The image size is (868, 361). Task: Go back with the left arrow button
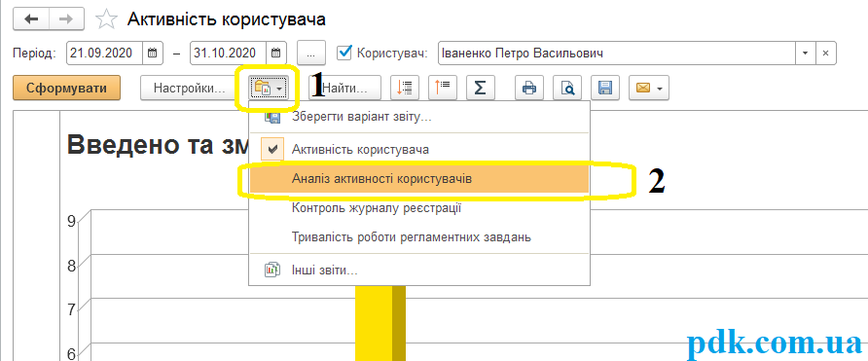31,19
